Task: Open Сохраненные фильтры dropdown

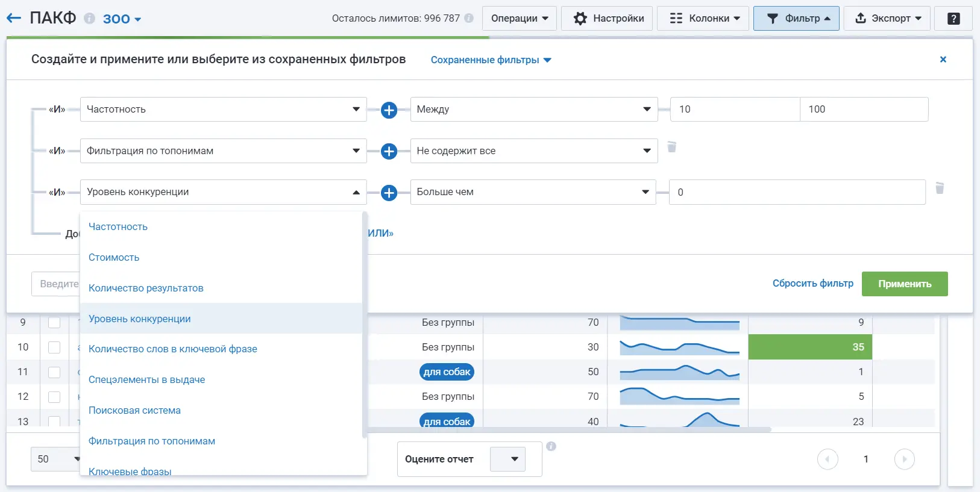Action: point(491,60)
